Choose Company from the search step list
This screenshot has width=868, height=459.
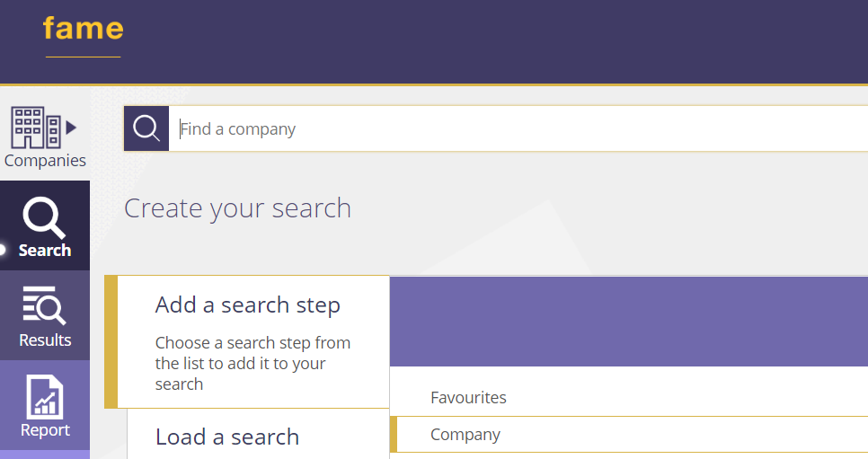coord(465,435)
